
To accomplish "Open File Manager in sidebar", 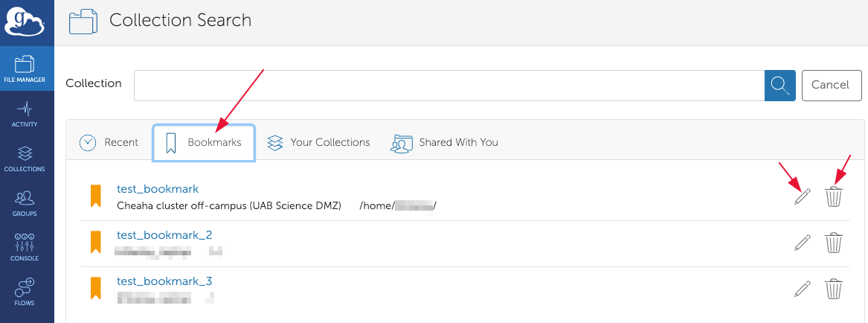I will pos(25,68).
